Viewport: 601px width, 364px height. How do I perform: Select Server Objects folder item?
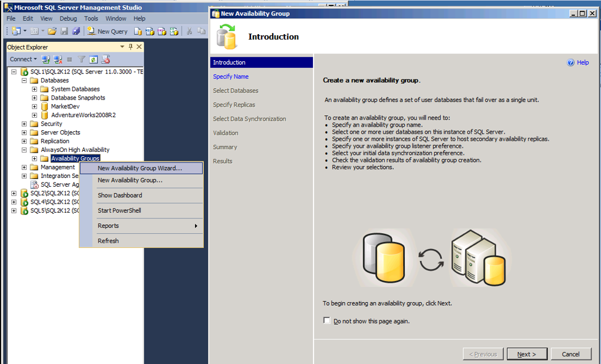(x=60, y=133)
